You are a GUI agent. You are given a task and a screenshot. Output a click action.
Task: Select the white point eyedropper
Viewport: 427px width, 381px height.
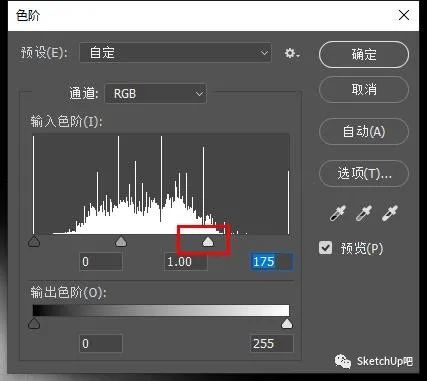[390, 213]
